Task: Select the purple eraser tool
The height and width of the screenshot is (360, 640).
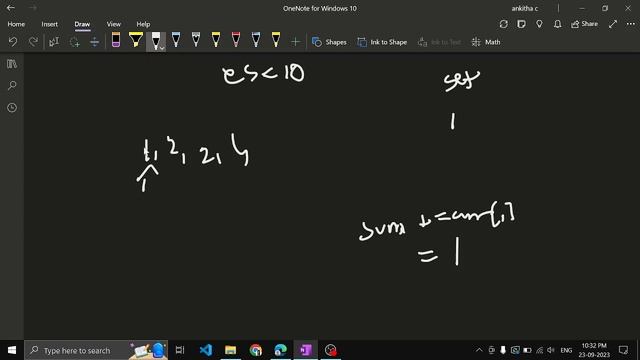Action: click(x=116, y=40)
